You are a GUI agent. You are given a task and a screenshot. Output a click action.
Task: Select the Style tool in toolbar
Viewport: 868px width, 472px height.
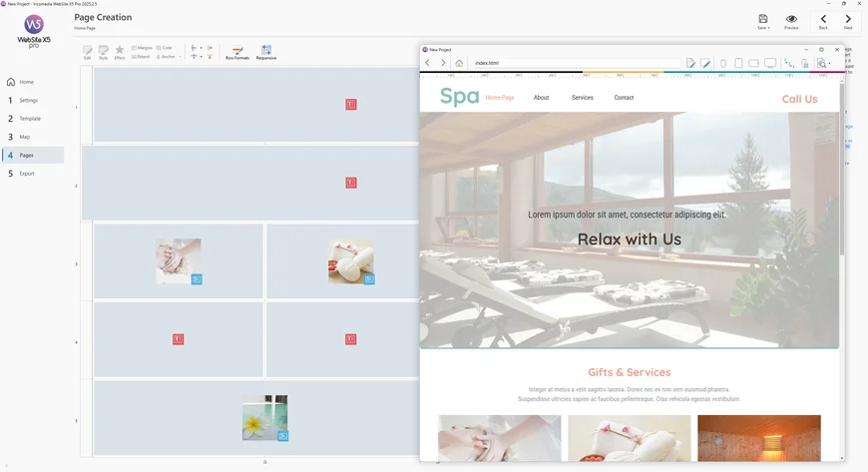tap(103, 51)
